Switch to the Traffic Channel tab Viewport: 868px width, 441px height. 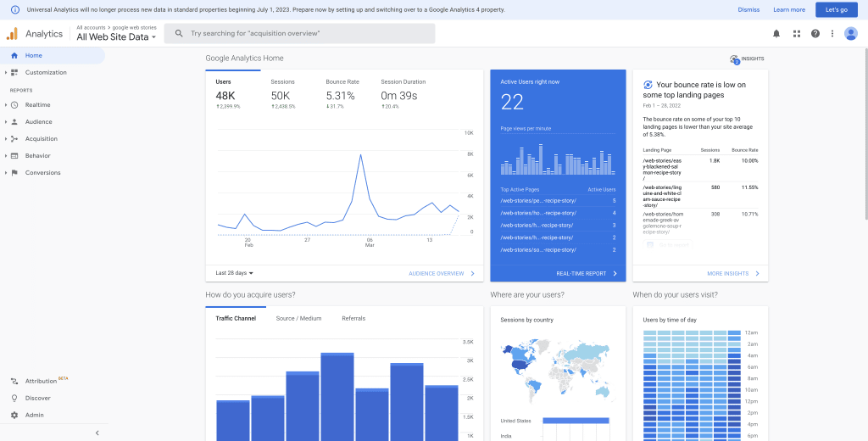pyautogui.click(x=236, y=319)
